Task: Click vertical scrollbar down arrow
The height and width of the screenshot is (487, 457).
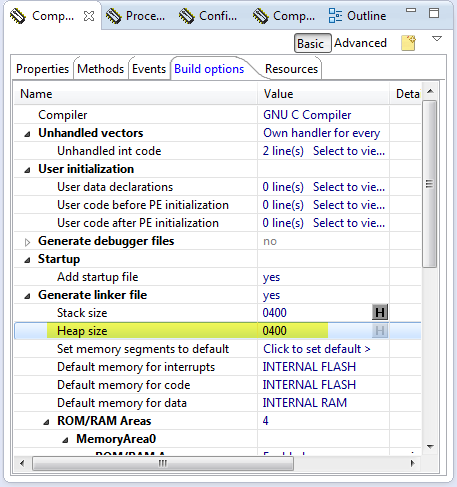Action: point(430,446)
